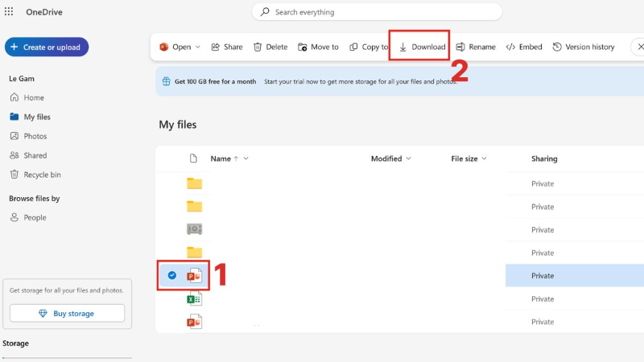The height and width of the screenshot is (362, 644).
Task: Click the OneDrive title link
Action: tap(44, 12)
